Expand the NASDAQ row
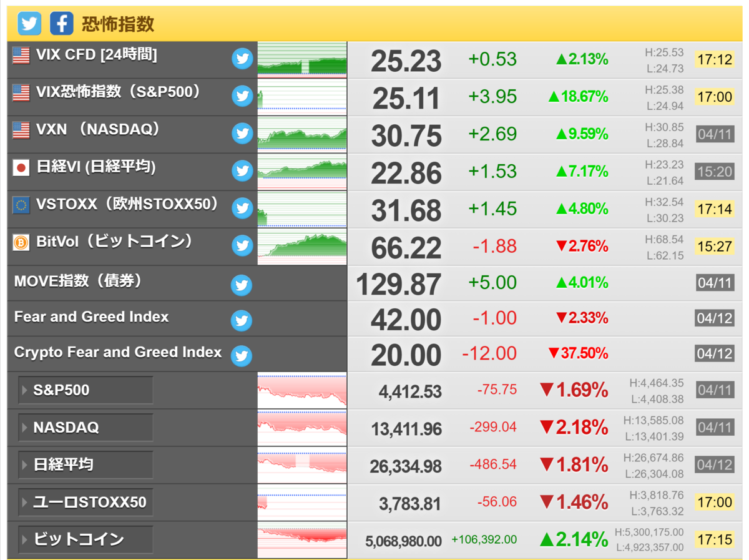This screenshot has height=560, width=749. pos(86,428)
